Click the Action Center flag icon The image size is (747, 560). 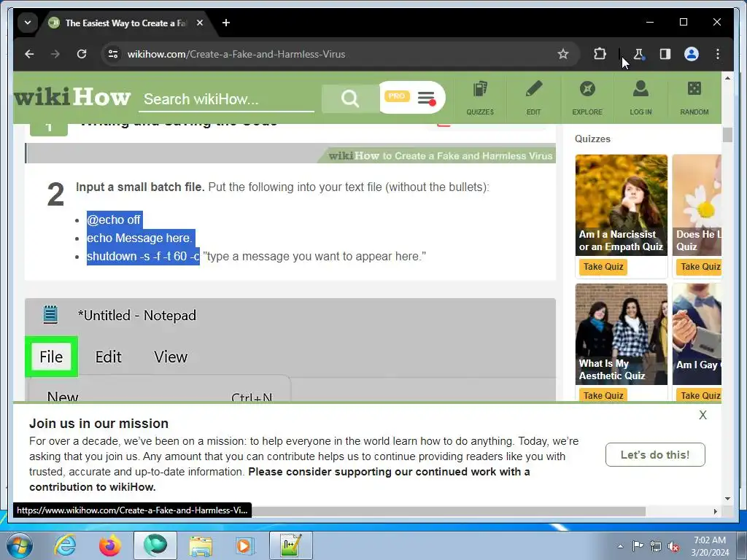638,546
